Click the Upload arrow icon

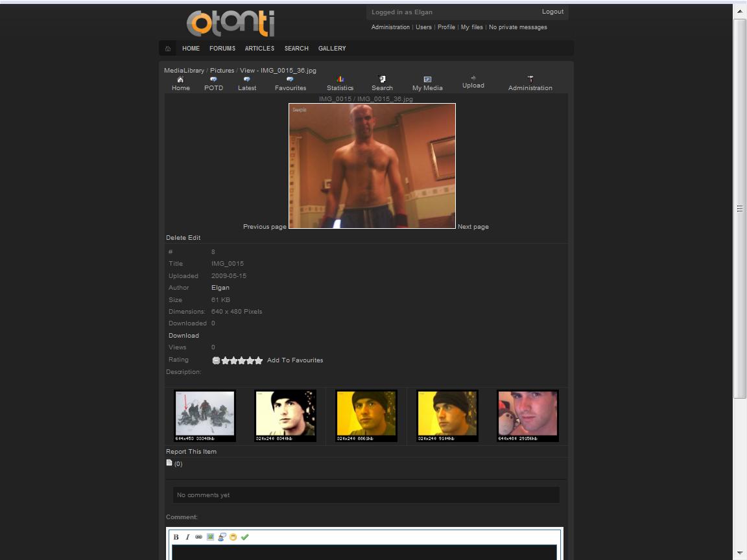tap(473, 78)
